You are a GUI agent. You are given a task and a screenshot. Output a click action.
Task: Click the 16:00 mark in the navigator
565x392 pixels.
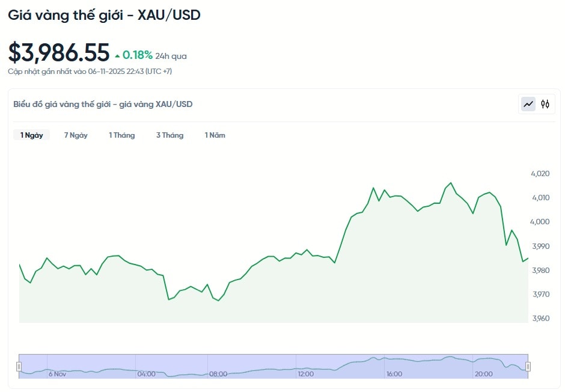(x=394, y=374)
